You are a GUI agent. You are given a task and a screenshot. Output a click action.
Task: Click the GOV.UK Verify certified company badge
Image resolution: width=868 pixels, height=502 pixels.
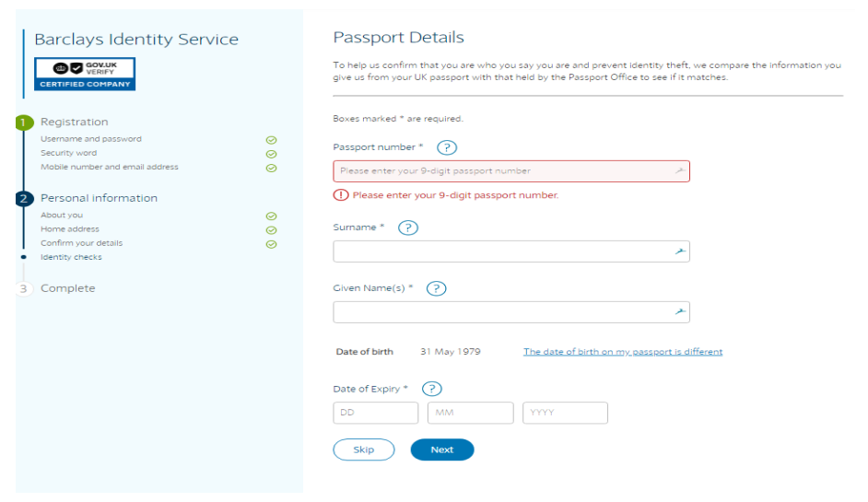[x=85, y=74]
